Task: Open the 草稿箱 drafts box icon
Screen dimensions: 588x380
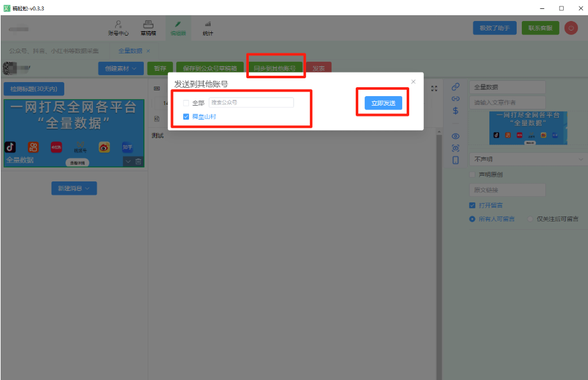Action: click(148, 27)
